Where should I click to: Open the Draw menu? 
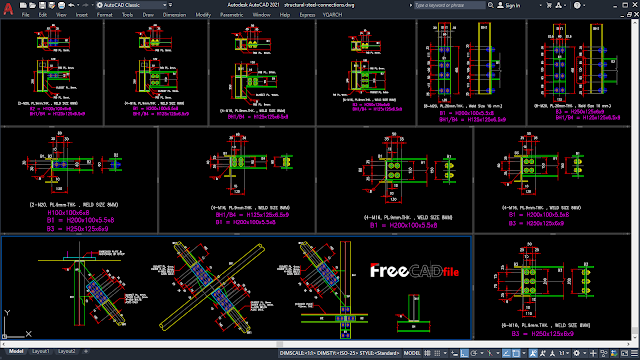click(148, 15)
